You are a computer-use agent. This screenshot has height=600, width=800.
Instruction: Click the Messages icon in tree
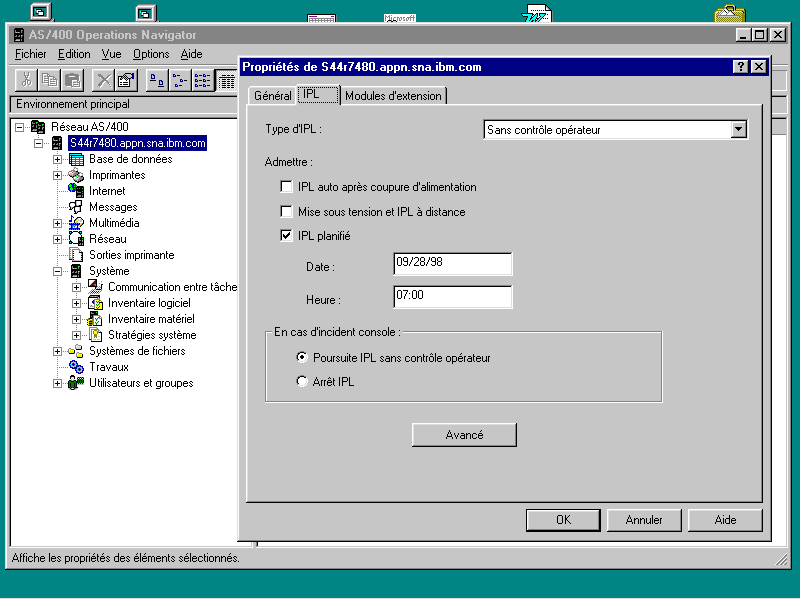76,207
